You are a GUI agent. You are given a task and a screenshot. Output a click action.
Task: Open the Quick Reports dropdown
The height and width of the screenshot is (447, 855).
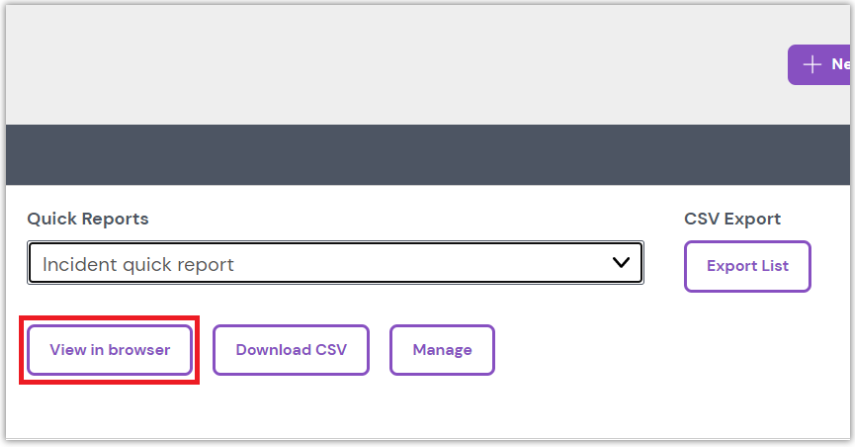pos(335,263)
